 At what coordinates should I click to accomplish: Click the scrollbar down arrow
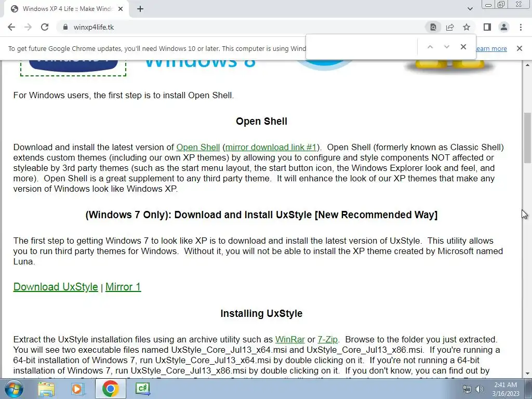click(x=527, y=374)
